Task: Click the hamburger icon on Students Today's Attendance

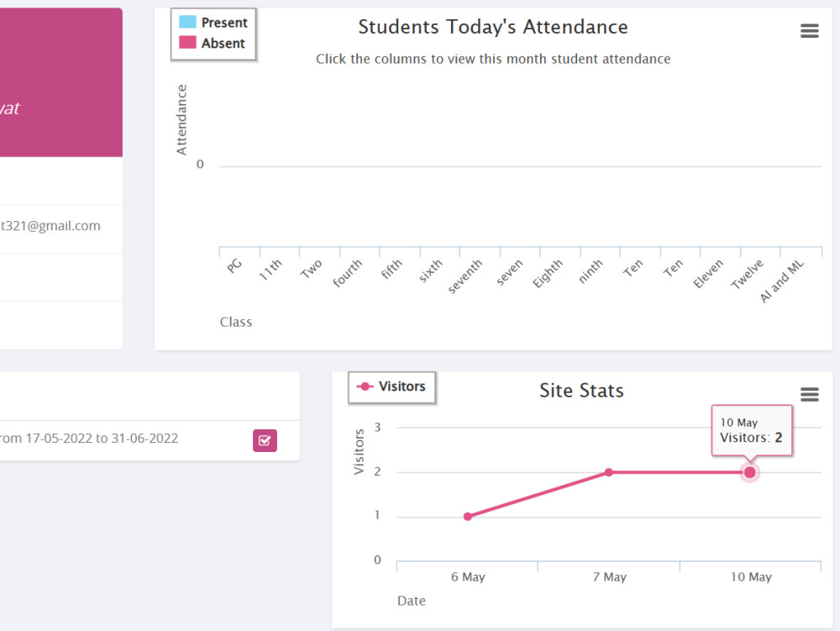Action: click(809, 30)
